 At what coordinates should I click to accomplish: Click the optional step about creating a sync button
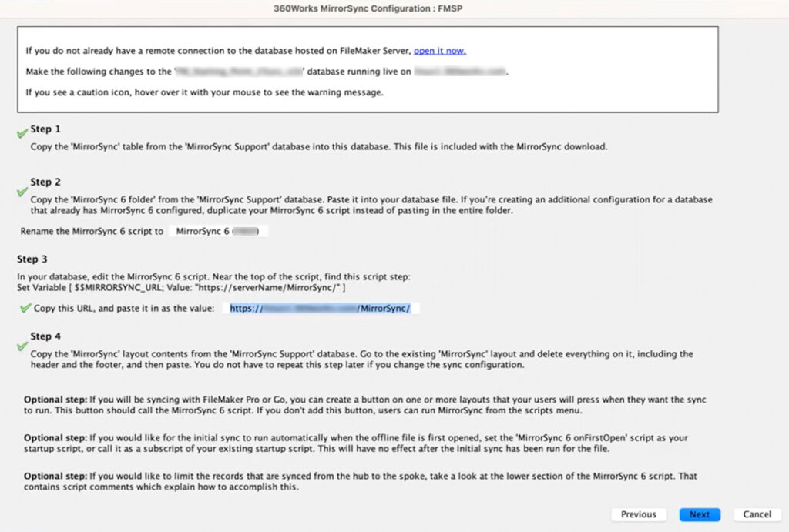click(364, 405)
